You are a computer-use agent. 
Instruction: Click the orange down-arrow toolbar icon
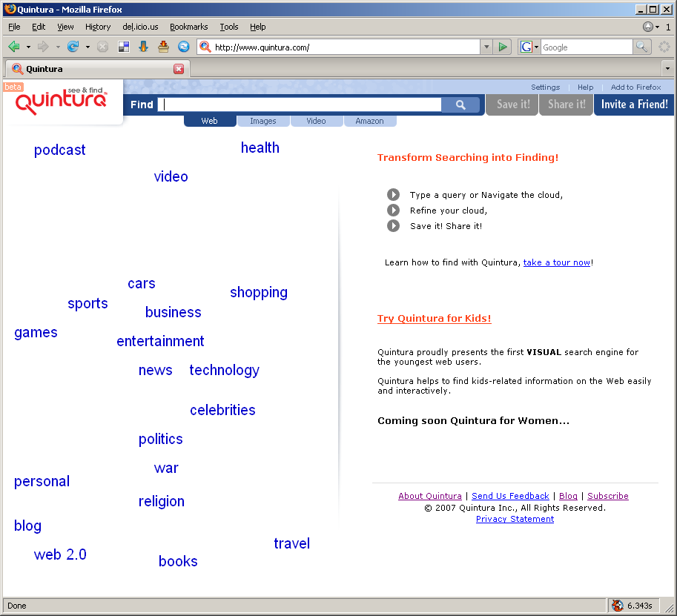143,47
